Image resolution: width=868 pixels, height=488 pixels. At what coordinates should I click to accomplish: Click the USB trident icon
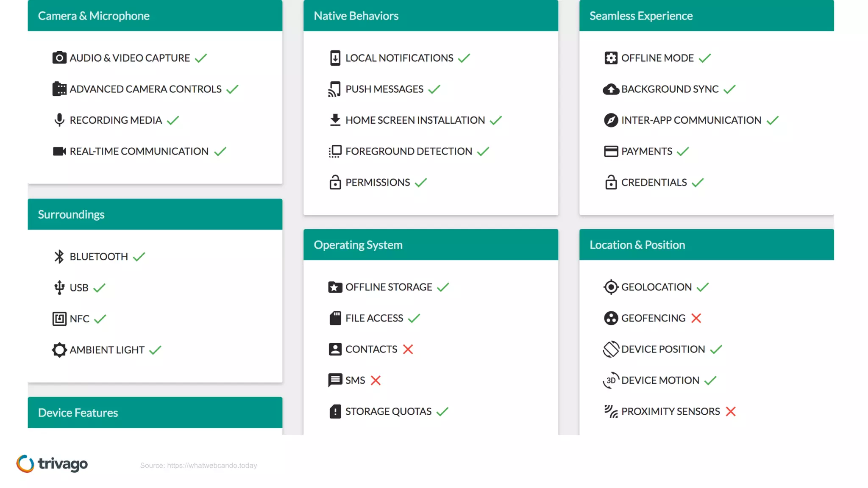click(59, 287)
